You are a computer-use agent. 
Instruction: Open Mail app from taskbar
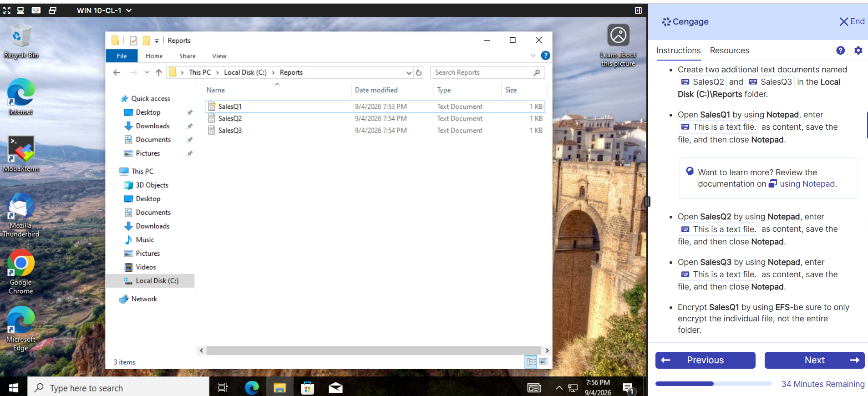coord(336,388)
